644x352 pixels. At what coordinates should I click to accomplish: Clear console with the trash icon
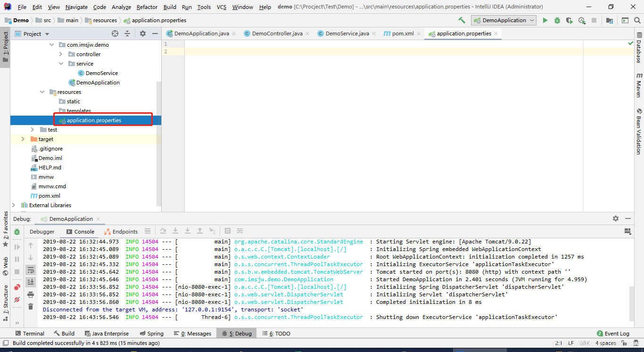click(x=31, y=307)
